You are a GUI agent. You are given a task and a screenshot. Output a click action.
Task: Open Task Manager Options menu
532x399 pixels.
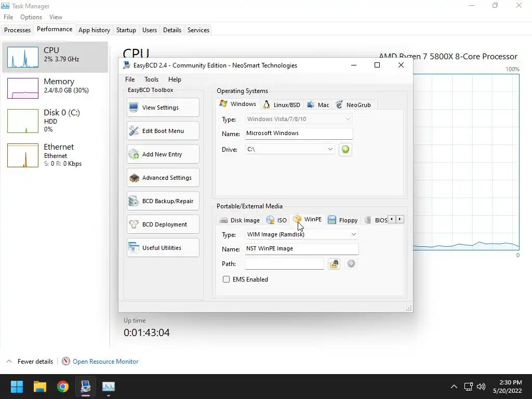pos(31,17)
